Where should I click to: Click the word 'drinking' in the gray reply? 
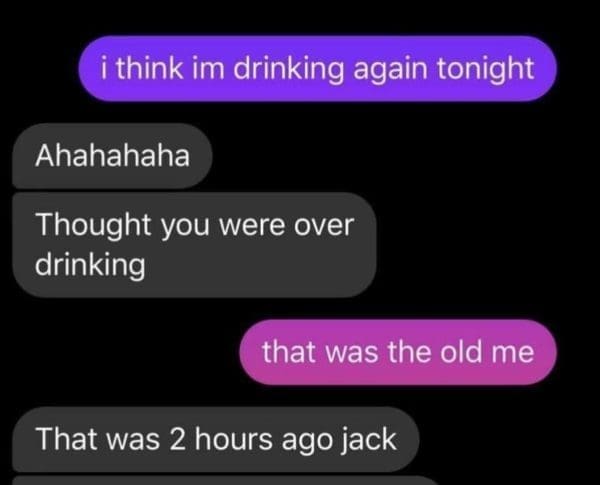click(x=90, y=265)
